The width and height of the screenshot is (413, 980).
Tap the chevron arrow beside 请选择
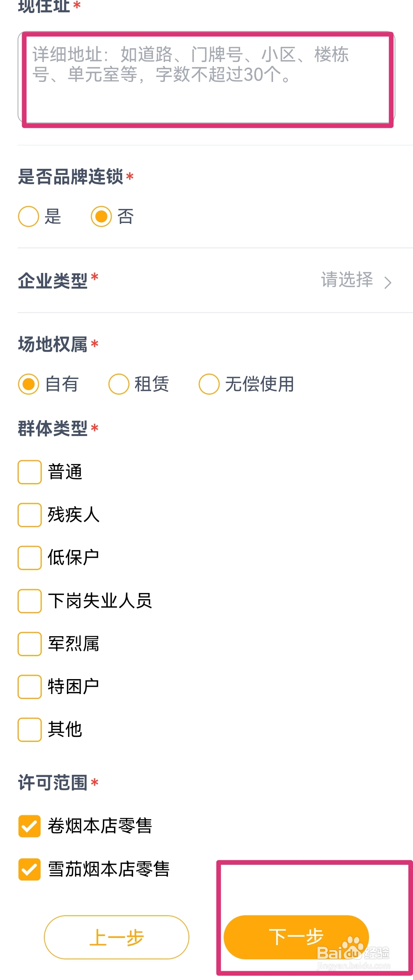click(388, 283)
